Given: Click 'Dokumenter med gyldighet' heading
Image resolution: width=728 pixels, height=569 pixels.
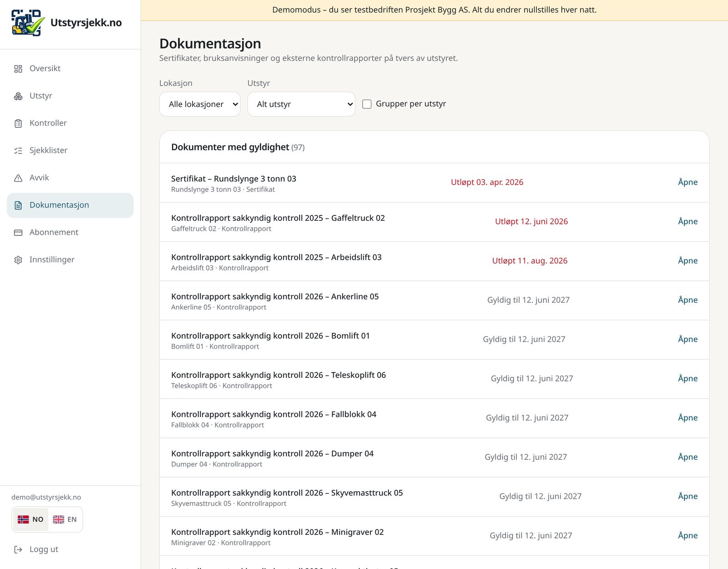Looking at the screenshot, I should 230,147.
